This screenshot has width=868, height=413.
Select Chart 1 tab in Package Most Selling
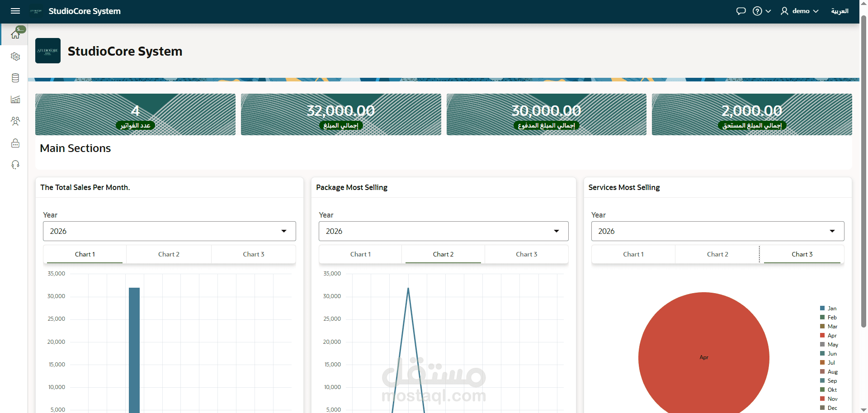click(360, 254)
